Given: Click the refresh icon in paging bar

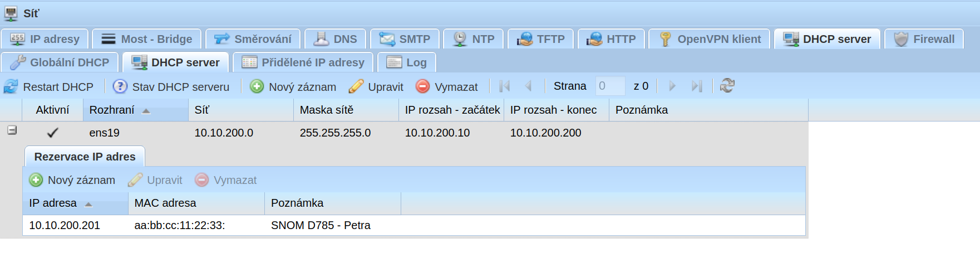Looking at the screenshot, I should coord(727,86).
